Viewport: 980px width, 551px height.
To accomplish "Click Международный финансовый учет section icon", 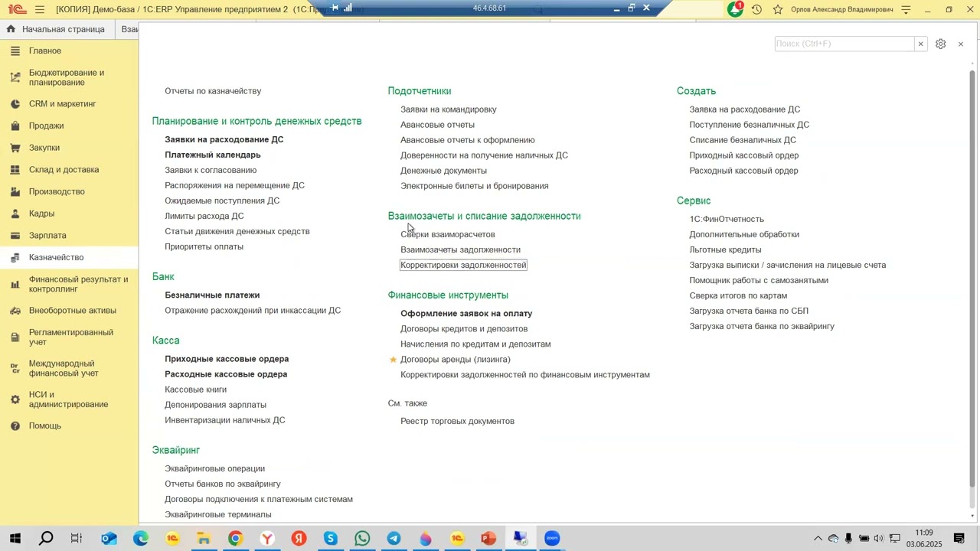I will coord(15,368).
